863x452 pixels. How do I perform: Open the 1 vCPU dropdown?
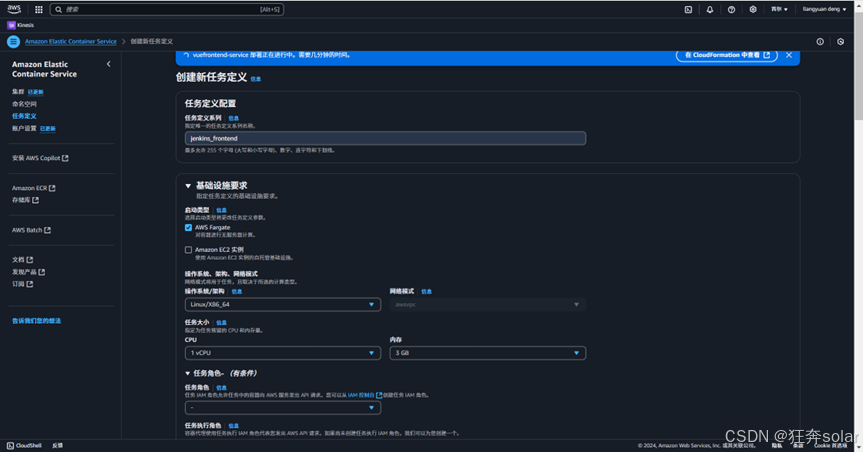click(x=283, y=353)
